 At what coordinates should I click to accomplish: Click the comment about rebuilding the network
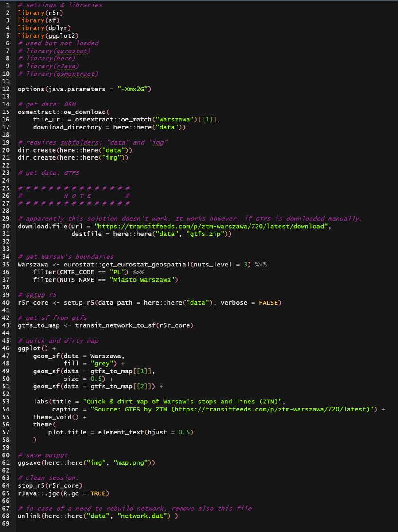(135, 509)
